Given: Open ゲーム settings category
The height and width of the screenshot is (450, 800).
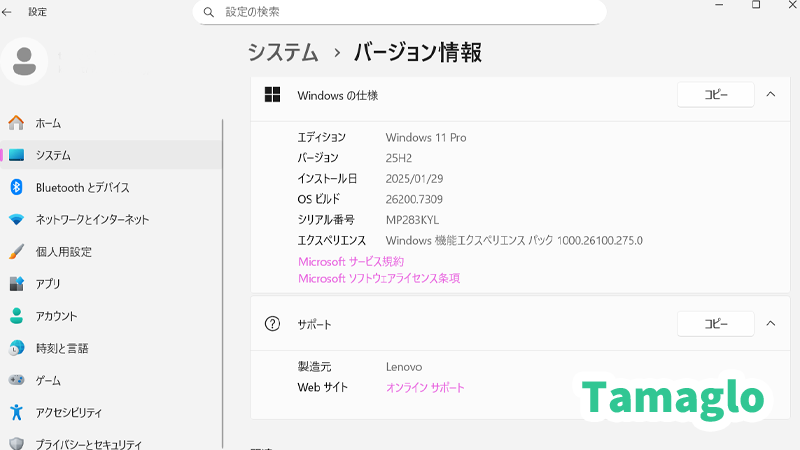Looking at the screenshot, I should 48,380.
